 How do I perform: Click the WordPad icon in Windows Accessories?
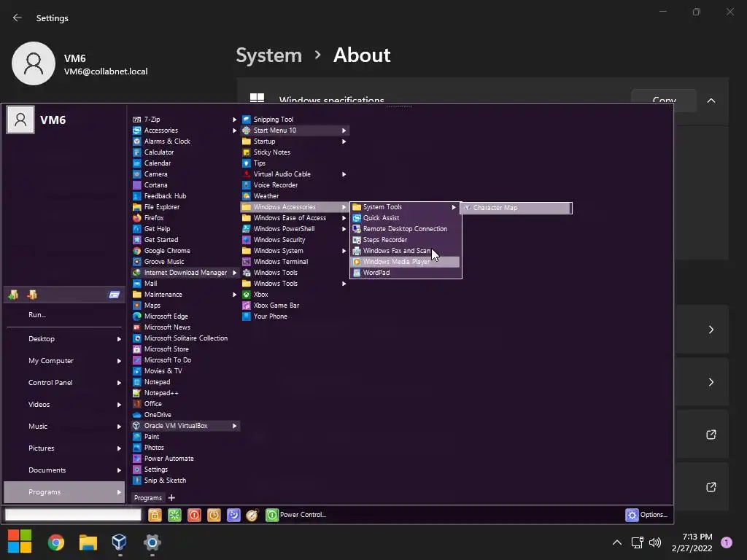[x=356, y=273]
